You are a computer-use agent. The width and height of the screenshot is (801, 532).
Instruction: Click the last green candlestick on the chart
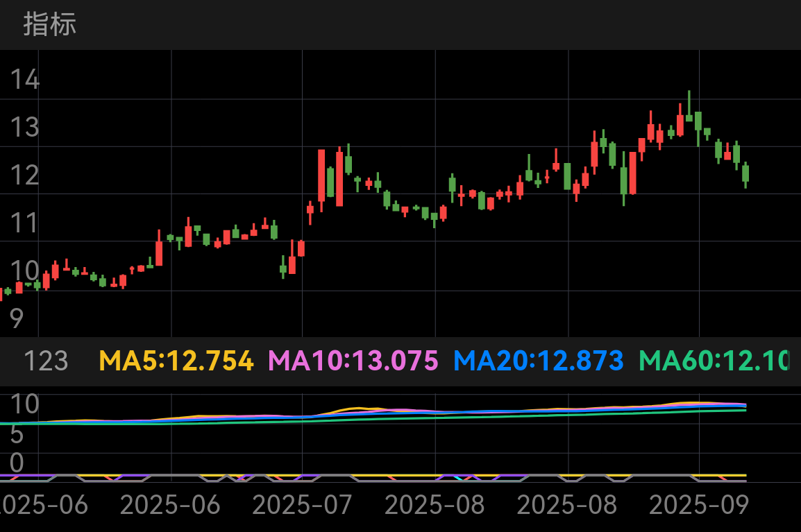click(746, 175)
